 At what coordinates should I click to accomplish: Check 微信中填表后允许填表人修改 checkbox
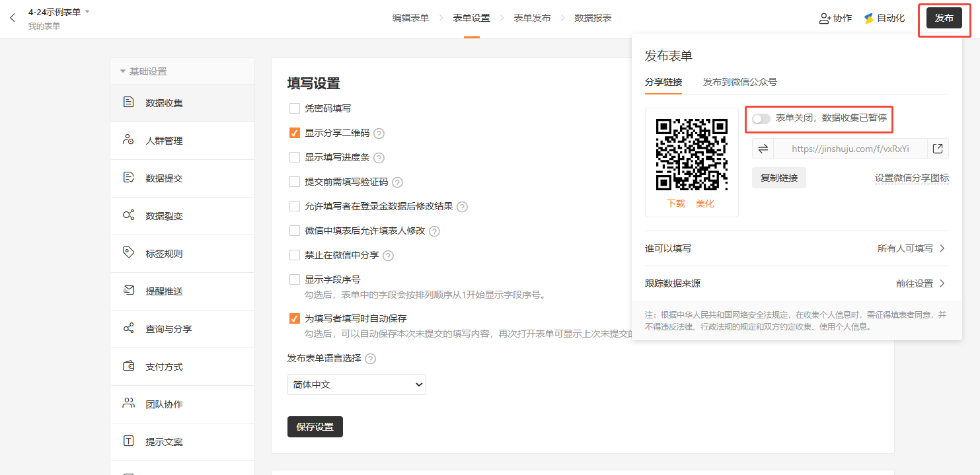(x=295, y=231)
